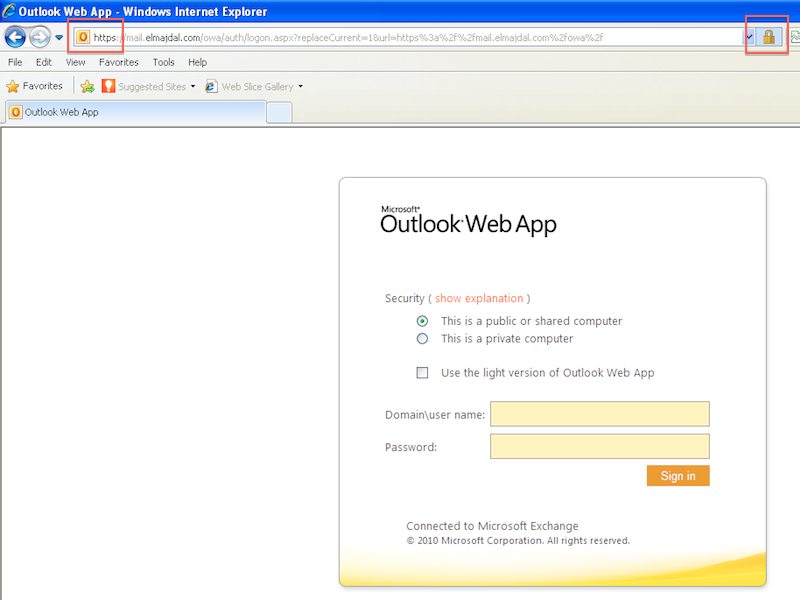Click the Password input field
Image resolution: width=800 pixels, height=600 pixels.
[599, 446]
